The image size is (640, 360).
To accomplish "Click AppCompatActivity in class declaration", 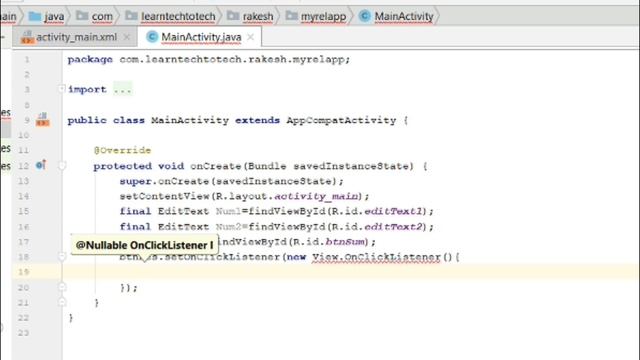I will pyautogui.click(x=341, y=120).
